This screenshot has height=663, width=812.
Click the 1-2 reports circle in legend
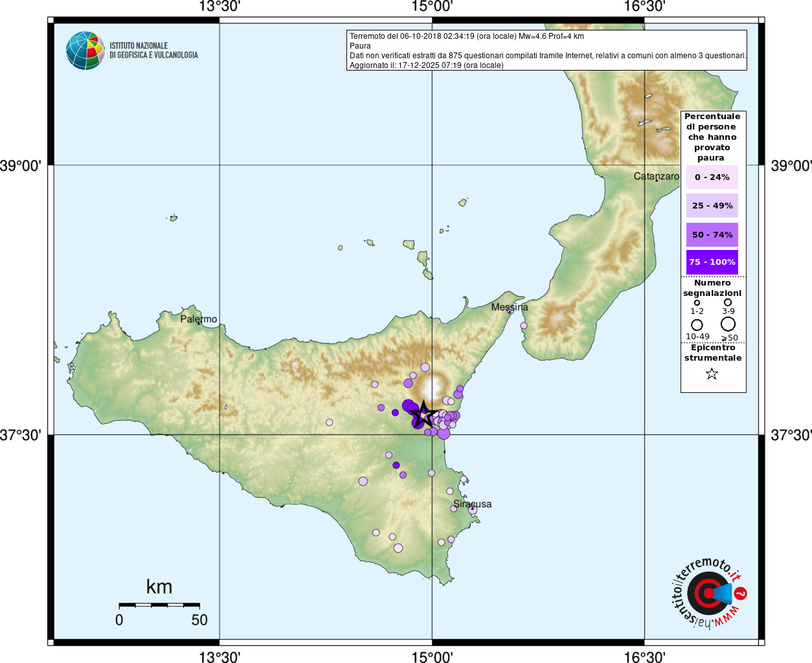click(697, 302)
